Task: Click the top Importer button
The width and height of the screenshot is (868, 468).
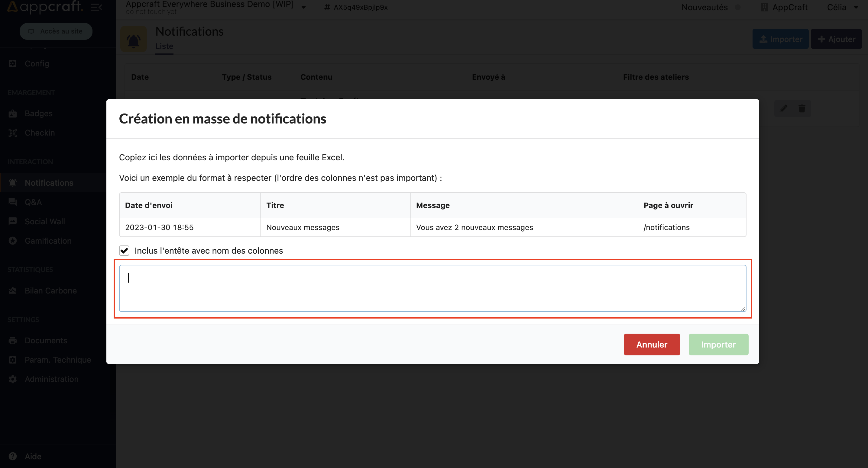Action: pos(780,39)
